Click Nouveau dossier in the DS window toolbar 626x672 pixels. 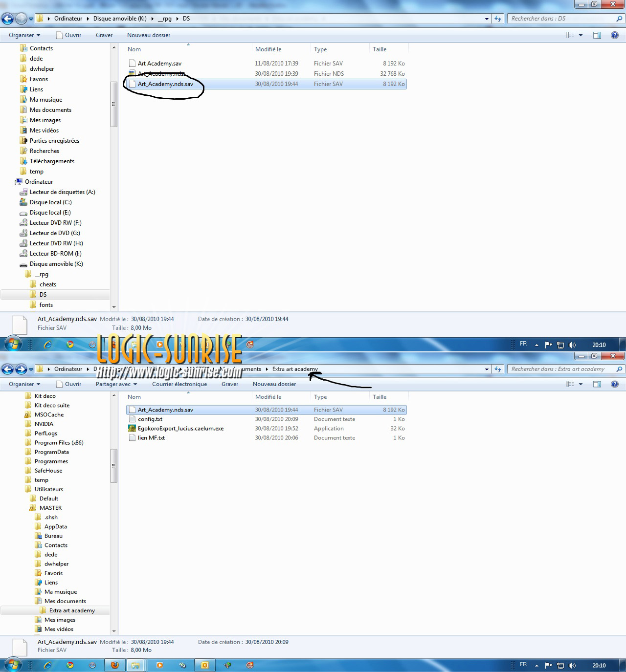(149, 35)
